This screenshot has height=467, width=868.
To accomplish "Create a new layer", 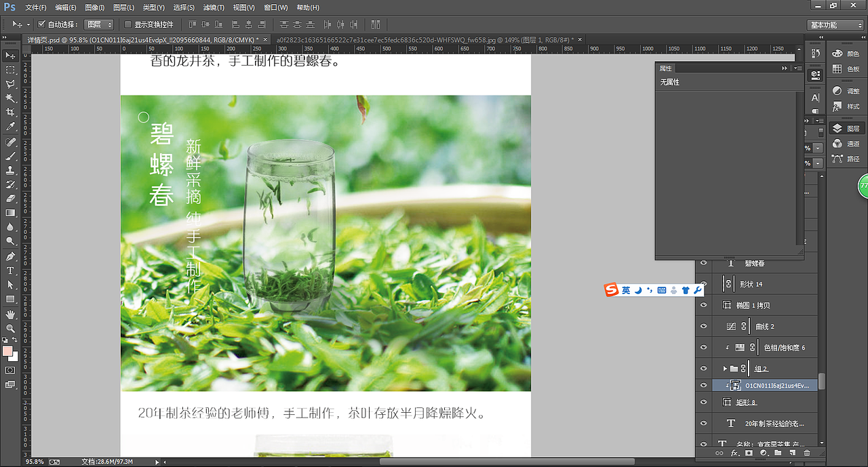I will click(792, 452).
